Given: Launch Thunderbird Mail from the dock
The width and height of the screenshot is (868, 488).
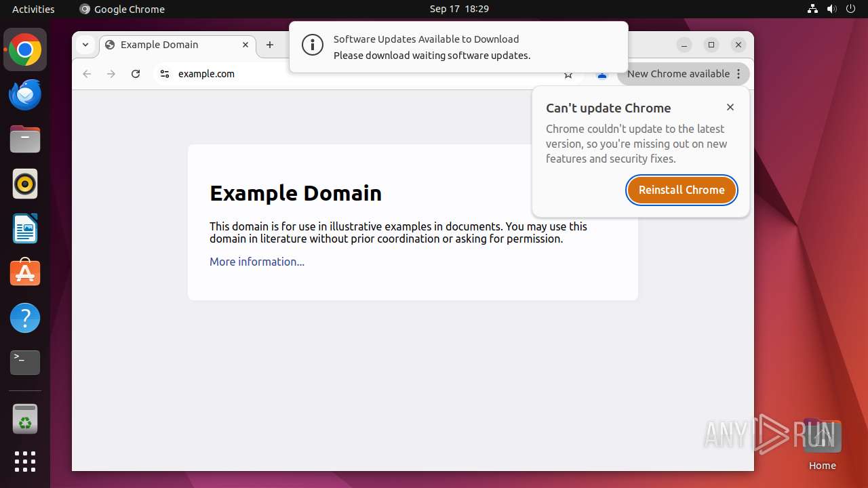Looking at the screenshot, I should click(25, 95).
